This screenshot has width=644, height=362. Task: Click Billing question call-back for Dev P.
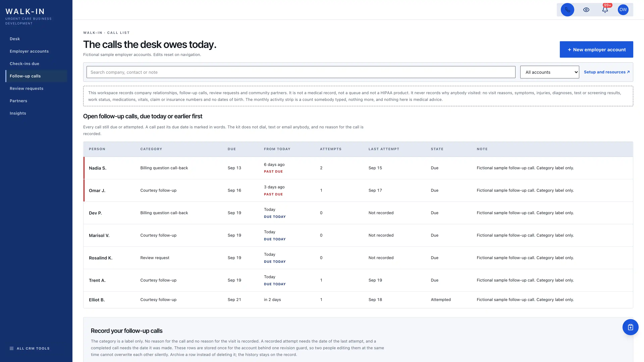coord(164,213)
